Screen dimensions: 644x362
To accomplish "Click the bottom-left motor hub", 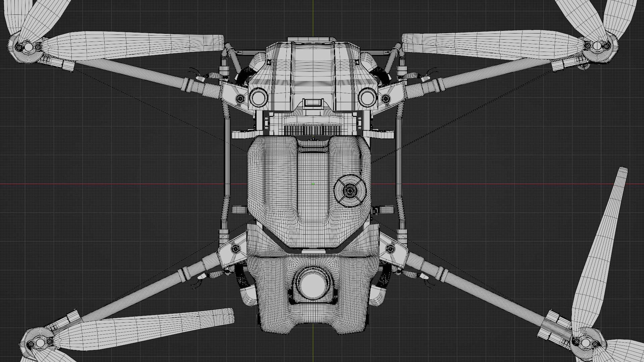I will (x=40, y=343).
